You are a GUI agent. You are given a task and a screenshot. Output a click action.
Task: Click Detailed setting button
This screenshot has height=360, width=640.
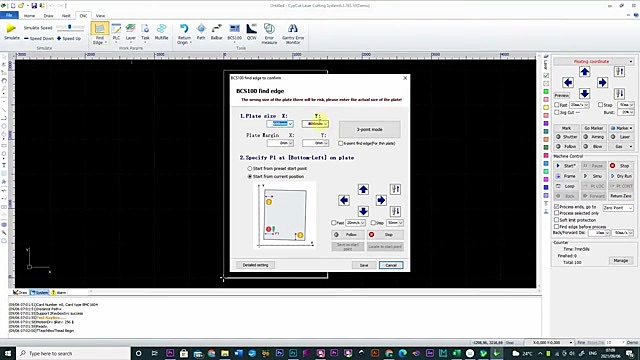point(256,265)
